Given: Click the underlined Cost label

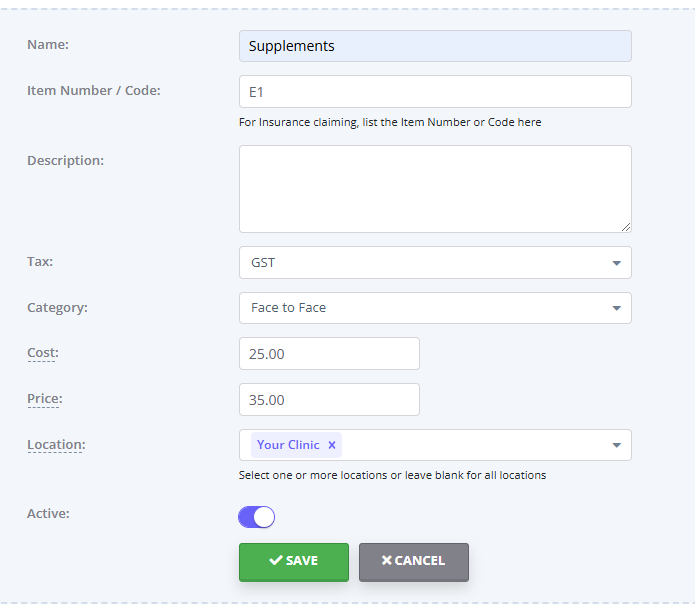Looking at the screenshot, I should (x=43, y=352).
